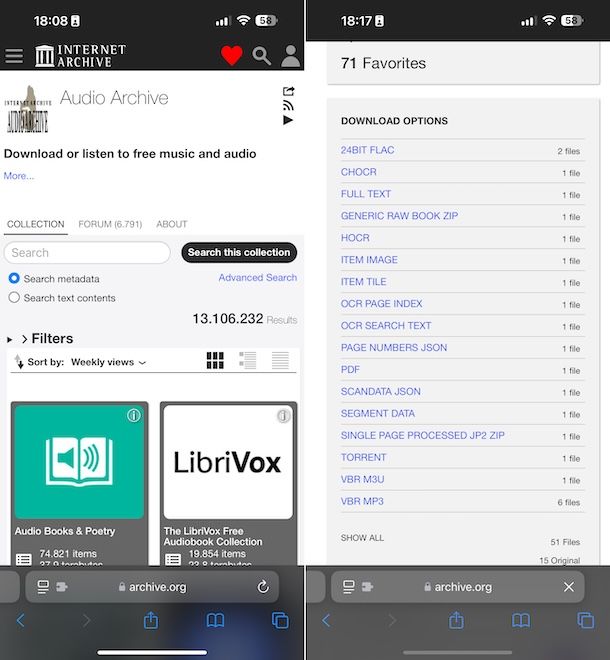Download the PDF option
This screenshot has width=610, height=660.
[x=350, y=369]
